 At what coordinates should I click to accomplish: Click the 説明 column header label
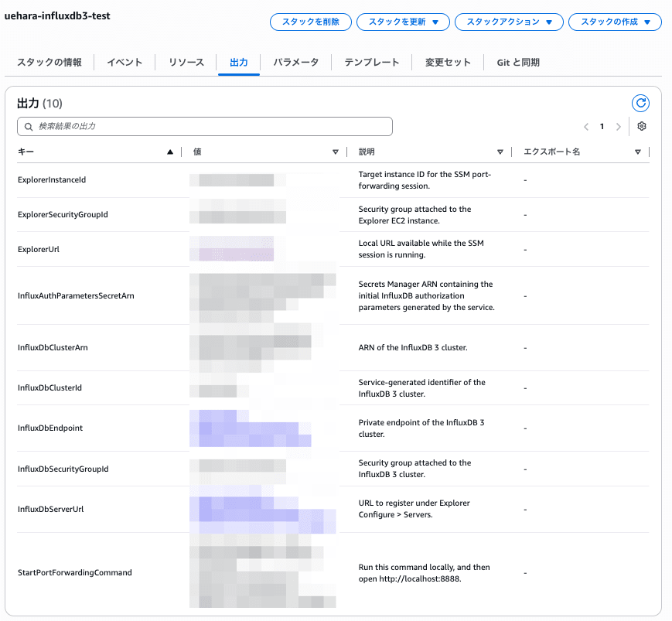point(367,152)
